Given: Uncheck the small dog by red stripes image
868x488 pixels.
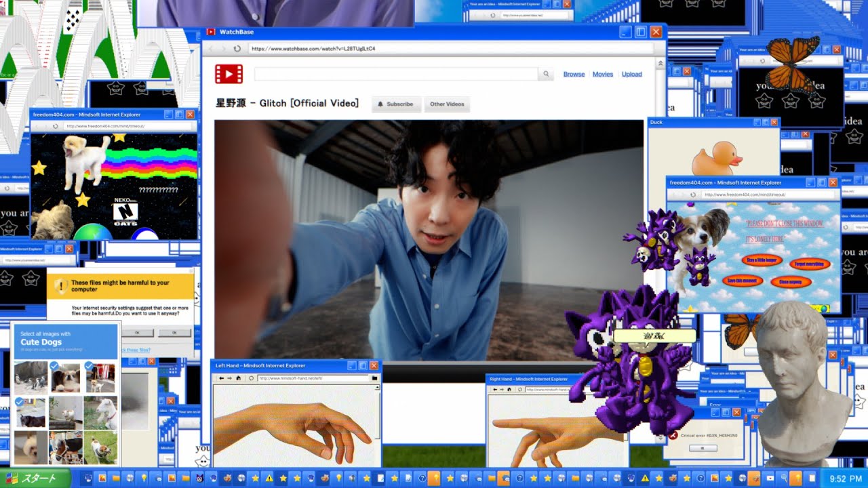Looking at the screenshot, I should click(x=100, y=377).
